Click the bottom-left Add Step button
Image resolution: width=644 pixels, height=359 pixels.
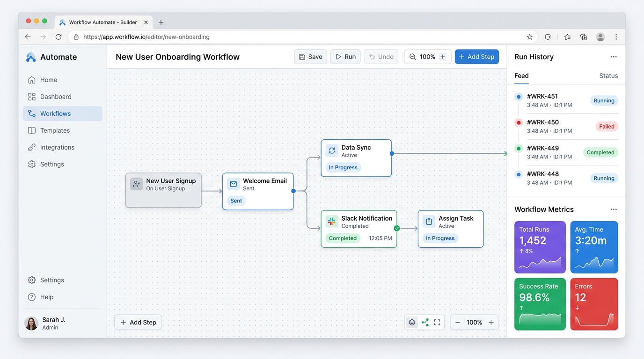pos(138,322)
